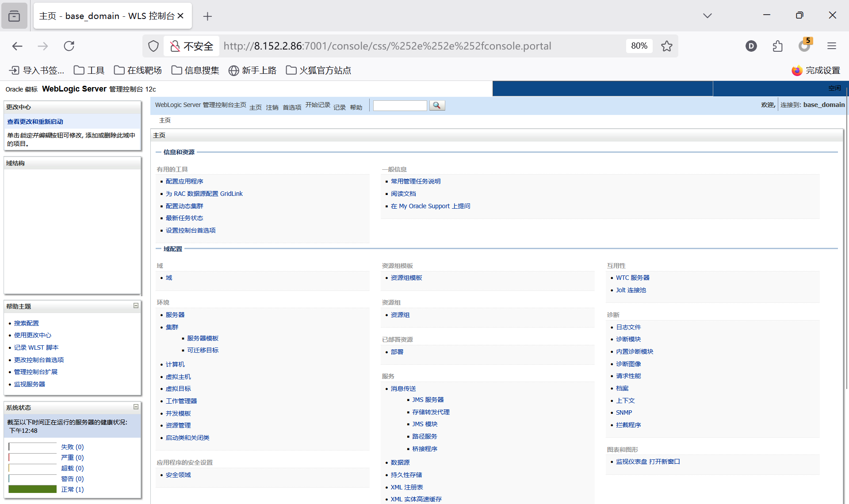Close the WLS console tab
This screenshot has height=504, width=849.
tap(180, 16)
